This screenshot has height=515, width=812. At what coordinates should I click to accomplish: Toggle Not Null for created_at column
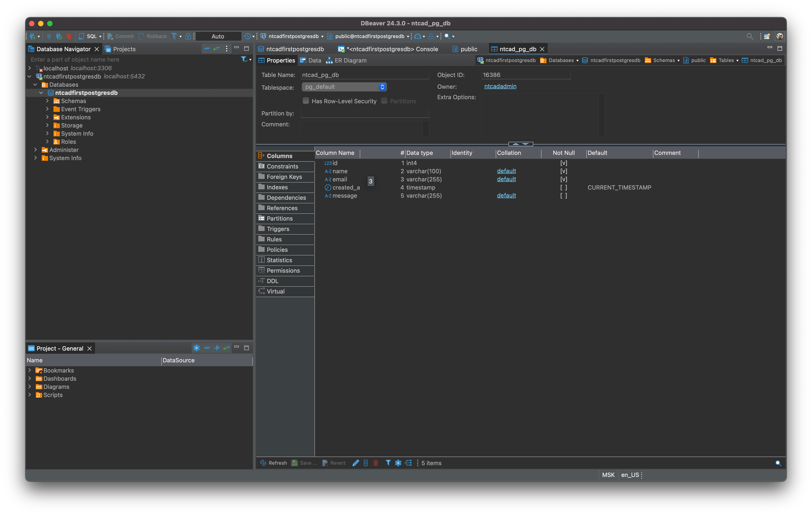click(x=563, y=187)
